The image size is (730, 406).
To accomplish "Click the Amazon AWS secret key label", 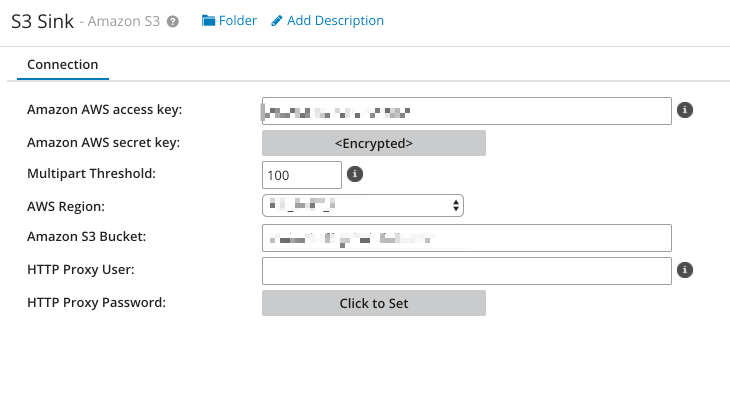I will [103, 142].
